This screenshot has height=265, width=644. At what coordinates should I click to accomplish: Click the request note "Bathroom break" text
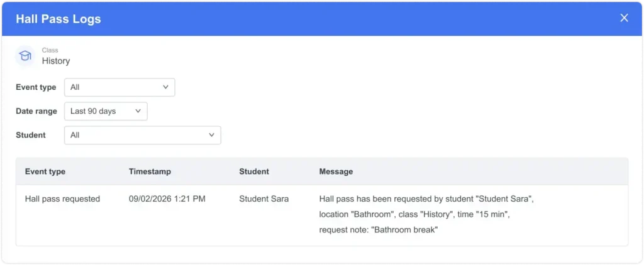[379, 230]
